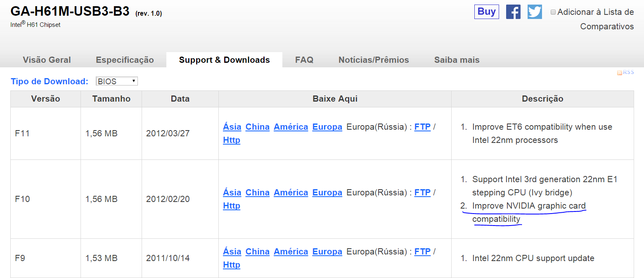Image resolution: width=644 pixels, height=278 pixels.
Task: Click the Tipo de Download label
Action: 50,81
